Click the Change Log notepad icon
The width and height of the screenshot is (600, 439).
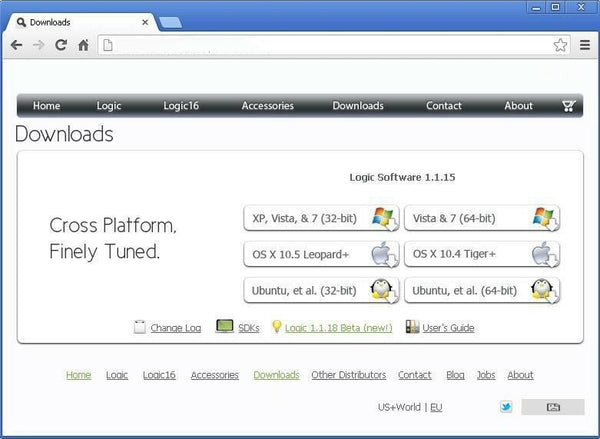pyautogui.click(x=140, y=327)
